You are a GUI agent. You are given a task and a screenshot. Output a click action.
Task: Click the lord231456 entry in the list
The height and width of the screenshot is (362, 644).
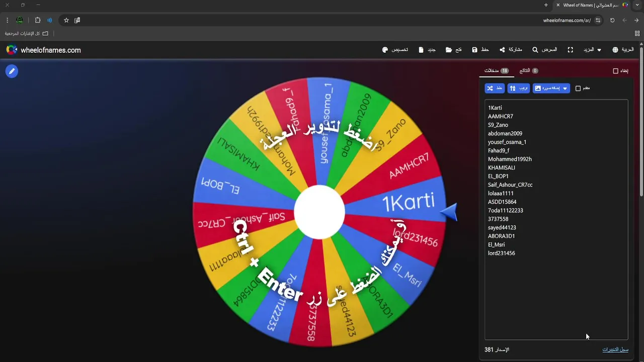coord(502,253)
